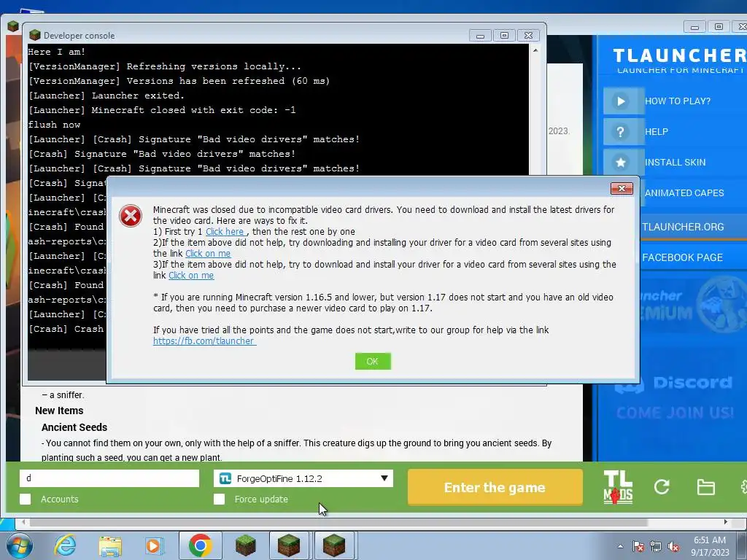This screenshot has height=560, width=747.
Task: Click the TL icon in version dropdown
Action: coord(225,478)
